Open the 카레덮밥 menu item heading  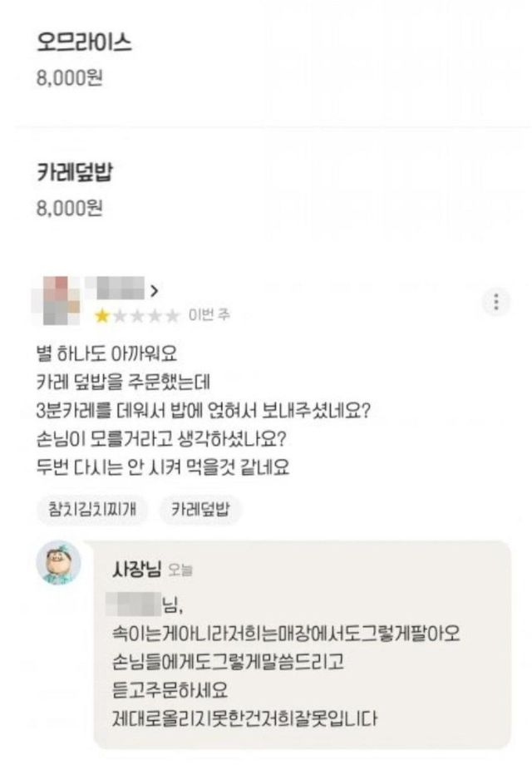click(75, 173)
